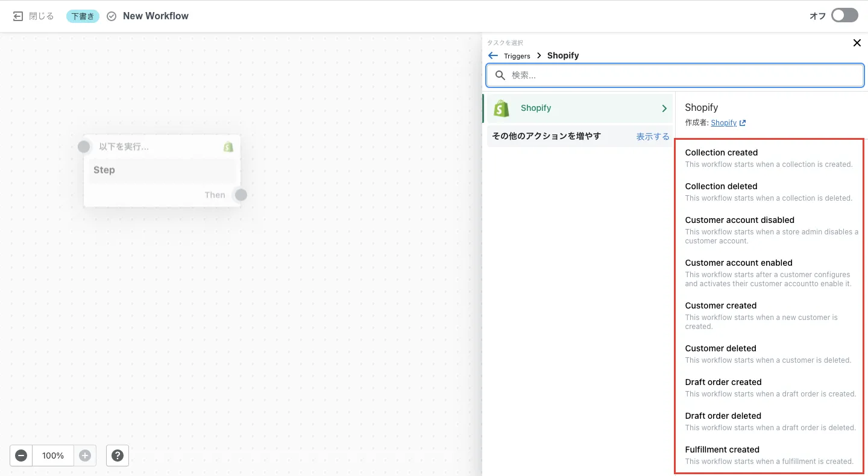The height and width of the screenshot is (476, 868).
Task: Open help with the question mark button
Action: pyautogui.click(x=118, y=456)
